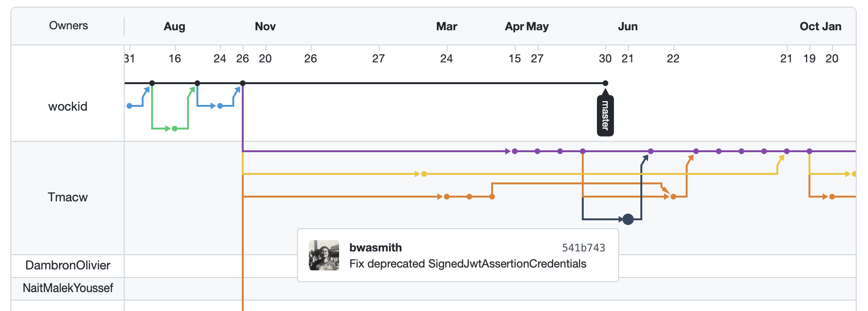The height and width of the screenshot is (311, 868).
Task: Select the leftmost orange commit dot in Tmacw's row
Action: (447, 197)
